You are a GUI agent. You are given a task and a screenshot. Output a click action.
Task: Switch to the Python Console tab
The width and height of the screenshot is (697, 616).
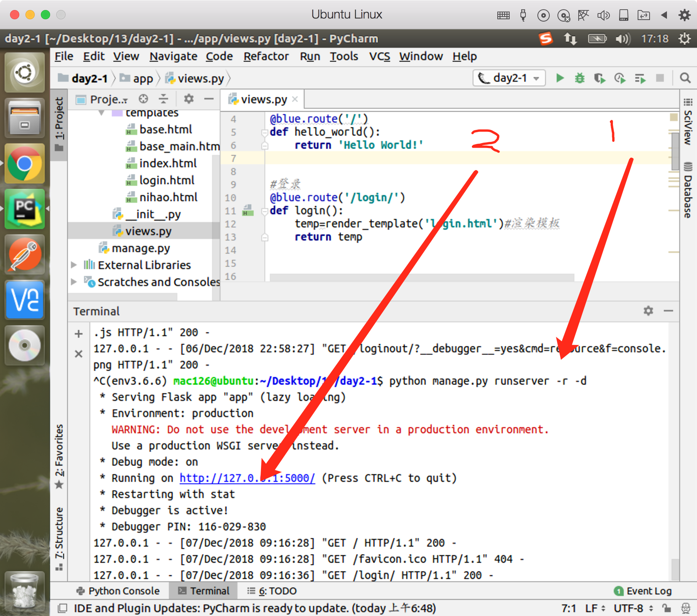pyautogui.click(x=118, y=591)
